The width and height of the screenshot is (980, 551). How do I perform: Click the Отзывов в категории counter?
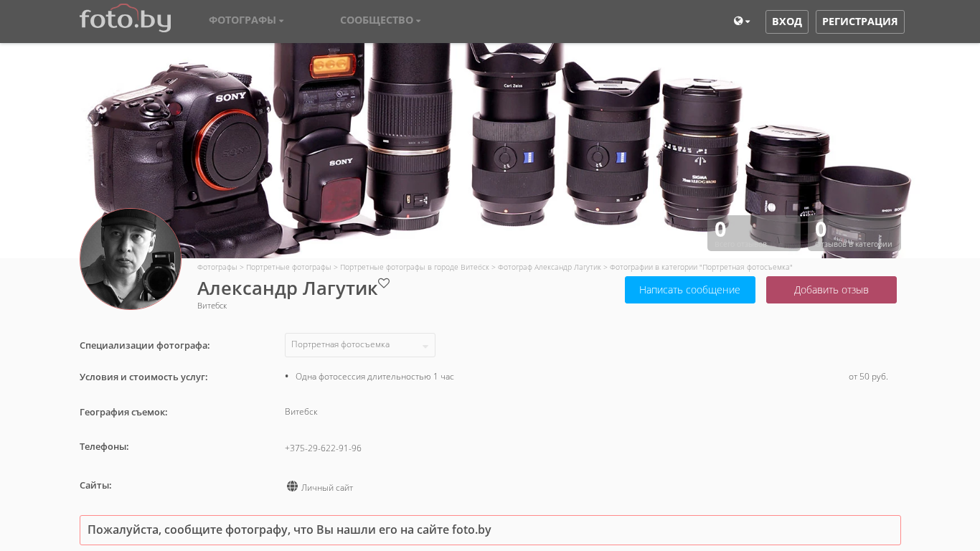click(854, 233)
